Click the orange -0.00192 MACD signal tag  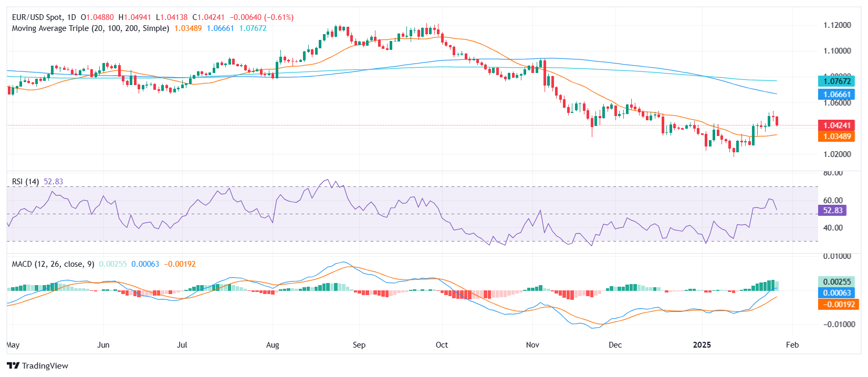tap(838, 305)
